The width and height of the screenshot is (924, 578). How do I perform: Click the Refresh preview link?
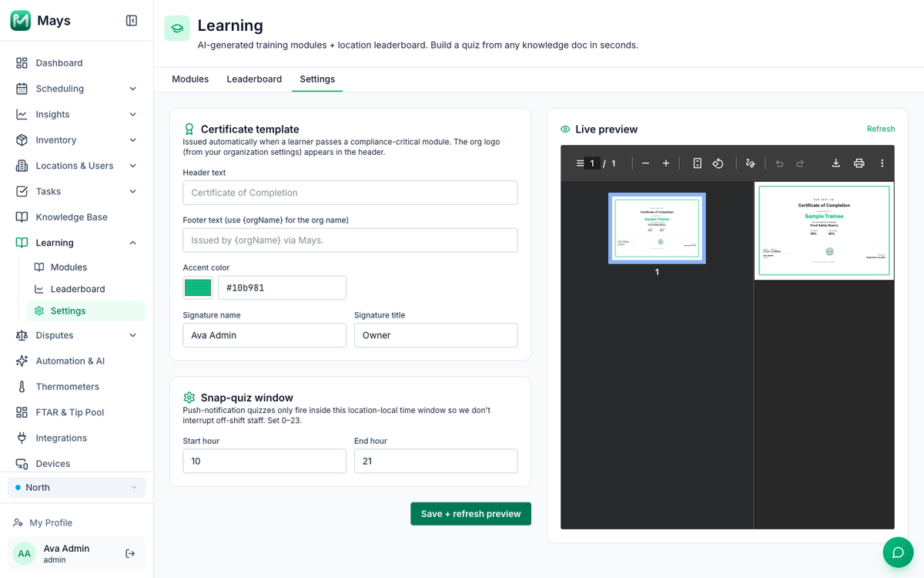click(881, 129)
